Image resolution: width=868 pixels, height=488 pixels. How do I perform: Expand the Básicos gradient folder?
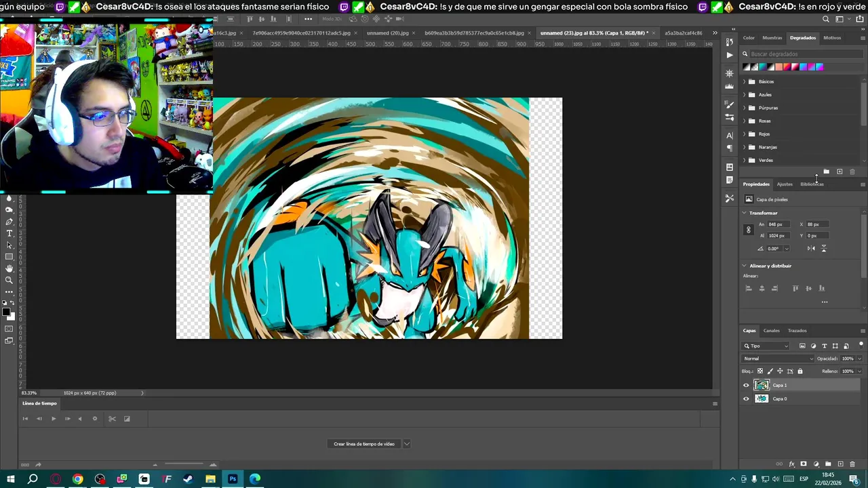coord(745,81)
